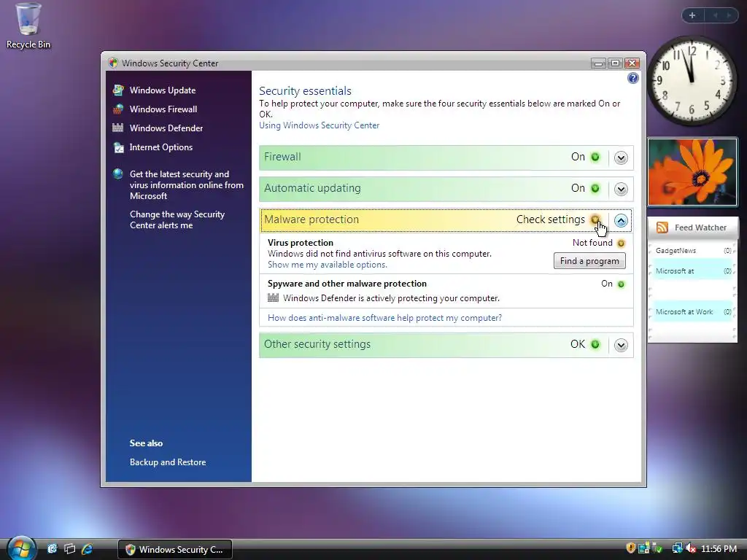Click the Feed Watcher gadget header
The image size is (747, 560).
coord(693,227)
